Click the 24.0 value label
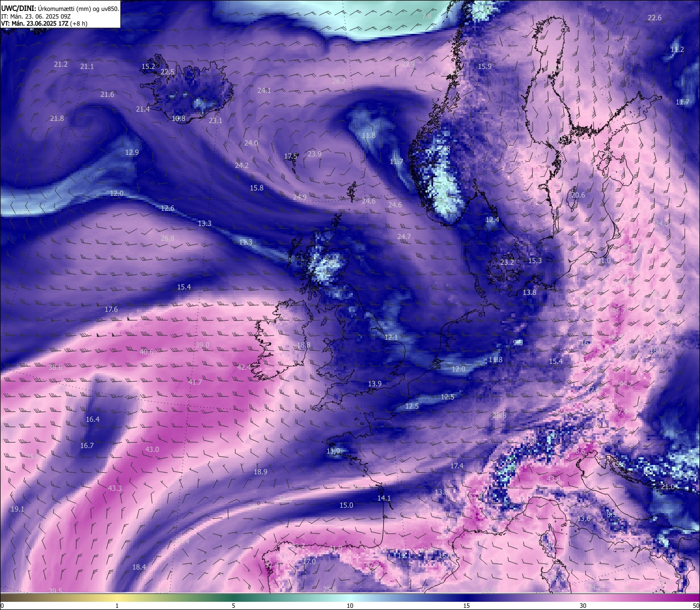Image resolution: width=700 pixels, height=610 pixels. 251,143
